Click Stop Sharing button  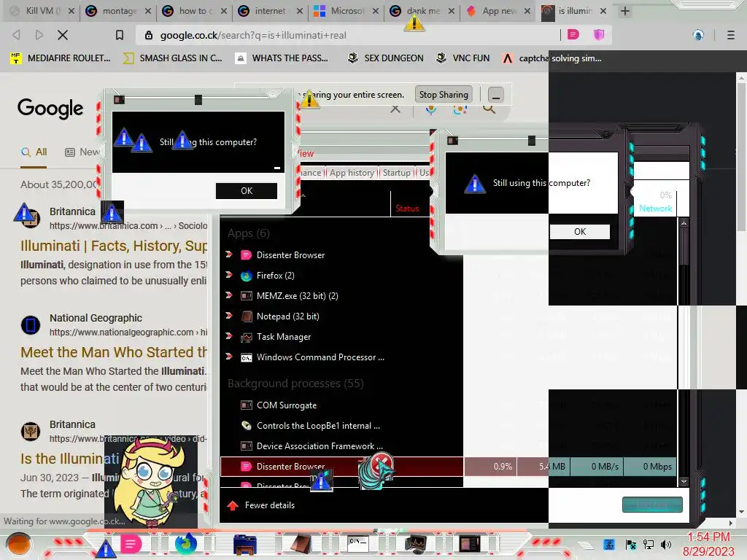coord(444,95)
